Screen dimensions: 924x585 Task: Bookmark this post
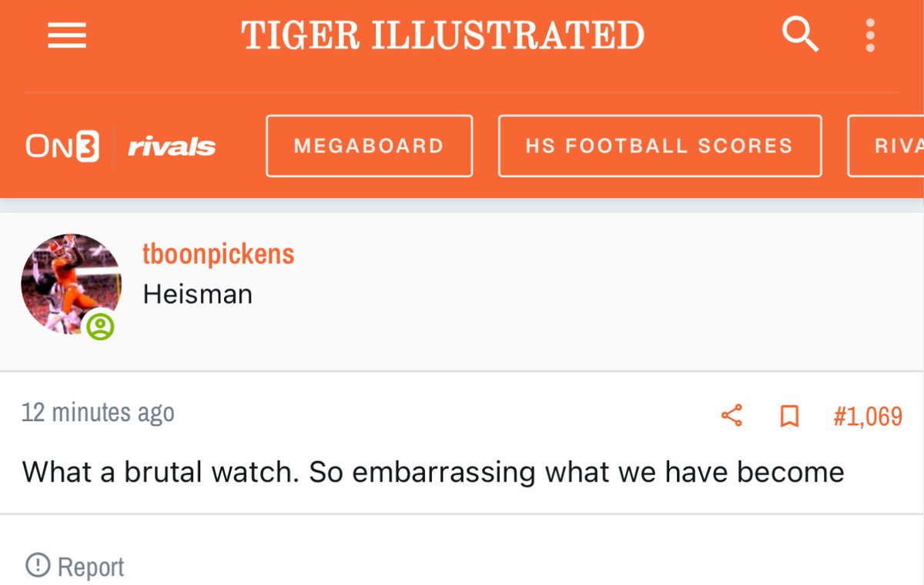pyautogui.click(x=789, y=416)
